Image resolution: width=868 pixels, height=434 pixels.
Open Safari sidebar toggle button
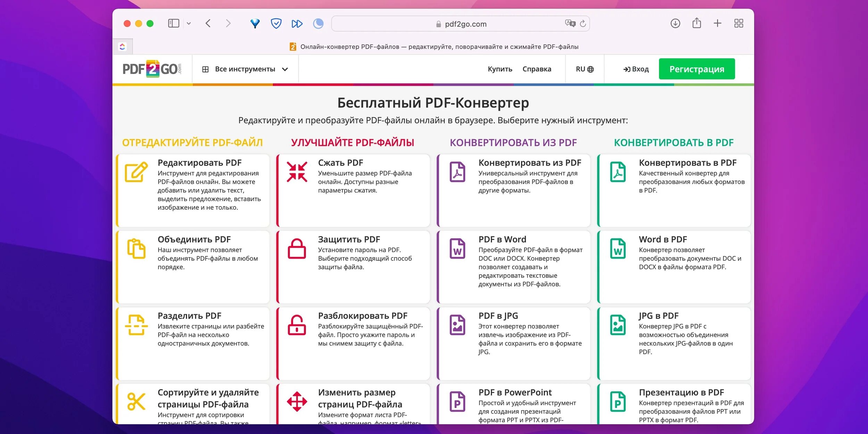tap(173, 24)
